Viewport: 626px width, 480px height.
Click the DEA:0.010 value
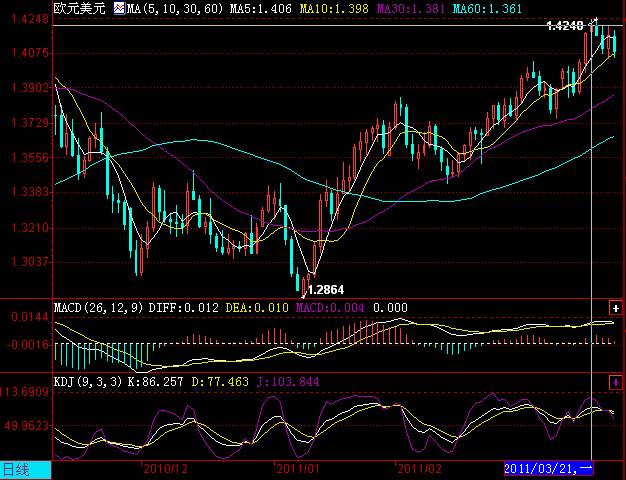(257, 308)
